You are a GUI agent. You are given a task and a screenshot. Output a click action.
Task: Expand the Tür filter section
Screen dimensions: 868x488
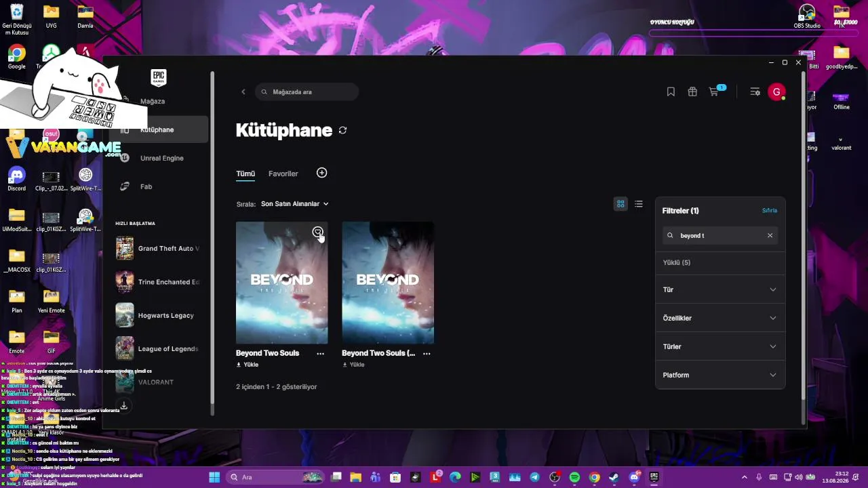point(720,289)
